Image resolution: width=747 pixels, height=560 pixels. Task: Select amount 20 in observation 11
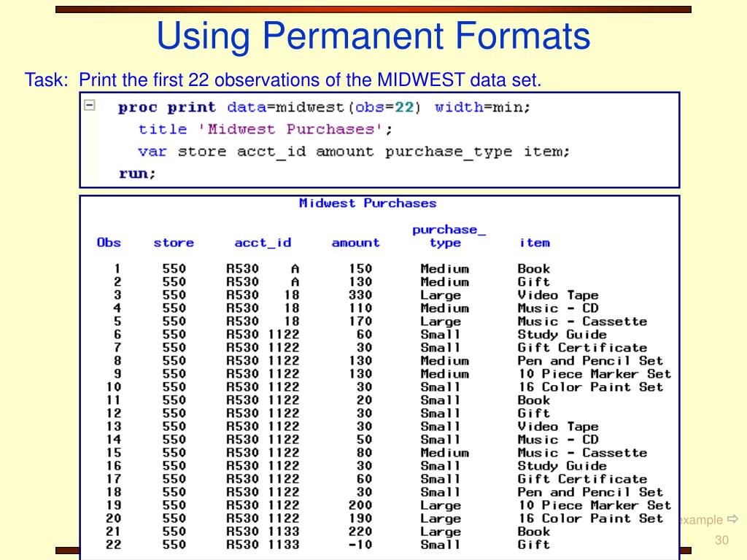point(364,400)
